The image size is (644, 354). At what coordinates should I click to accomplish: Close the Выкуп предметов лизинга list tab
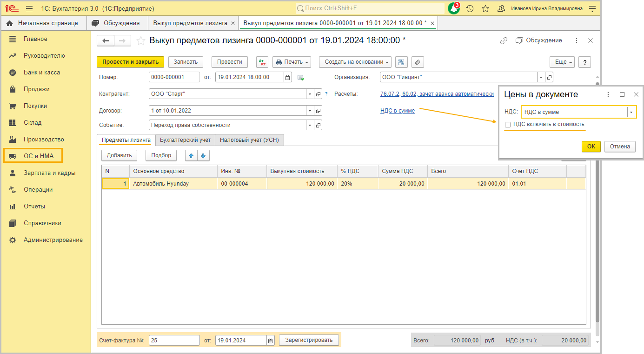(233, 23)
